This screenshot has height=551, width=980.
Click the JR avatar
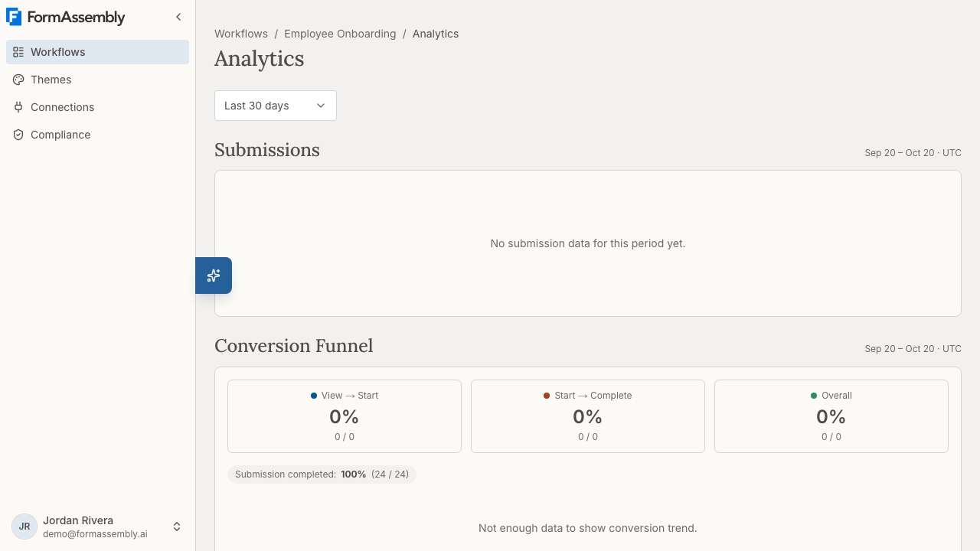24,527
